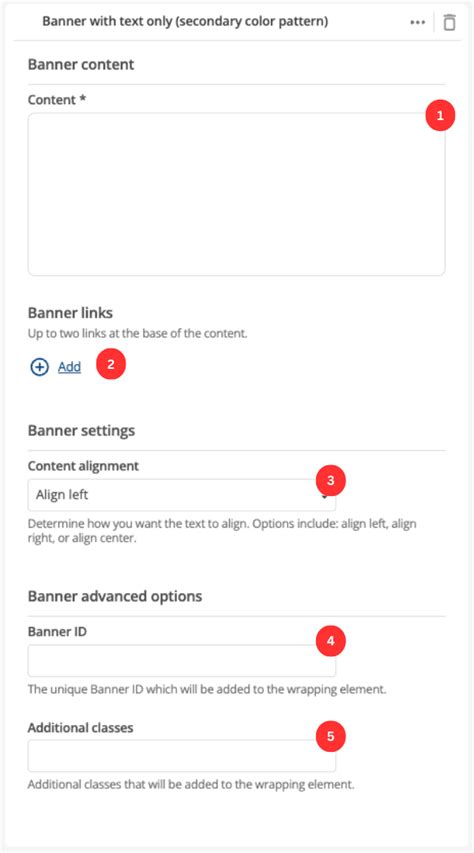
Task: Click the red marker numbered 5
Action: tap(331, 736)
